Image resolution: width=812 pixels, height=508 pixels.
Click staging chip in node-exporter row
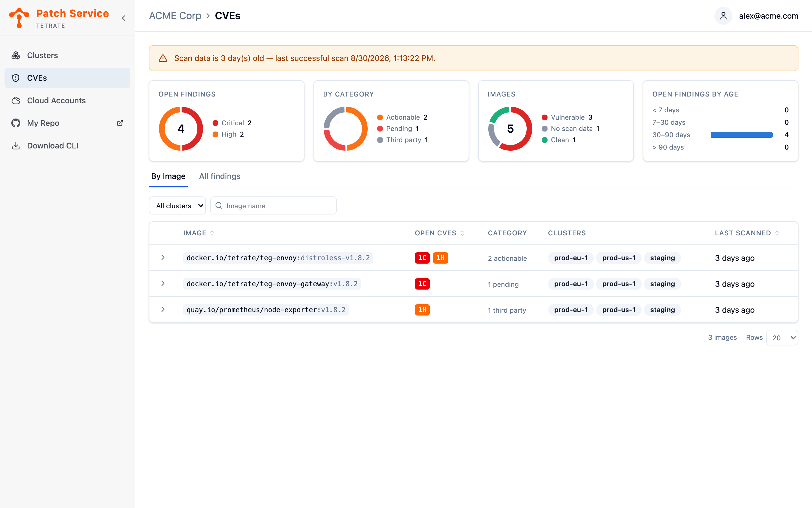click(x=662, y=310)
